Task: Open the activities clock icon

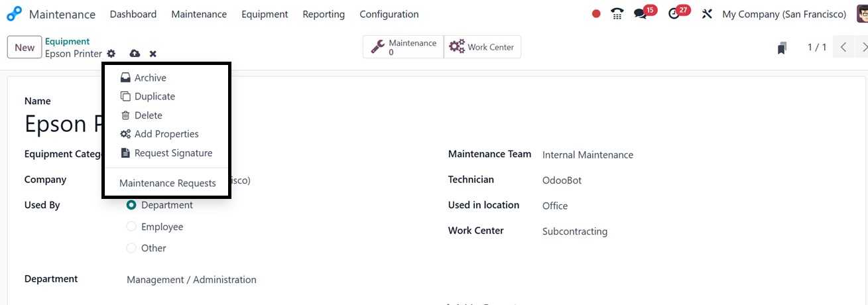Action: (674, 14)
